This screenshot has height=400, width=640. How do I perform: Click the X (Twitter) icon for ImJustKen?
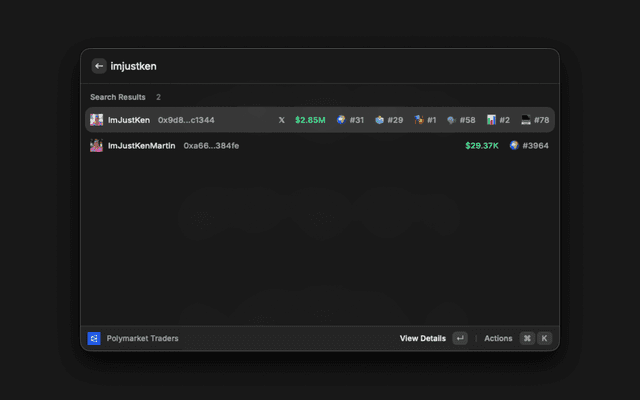[281, 120]
